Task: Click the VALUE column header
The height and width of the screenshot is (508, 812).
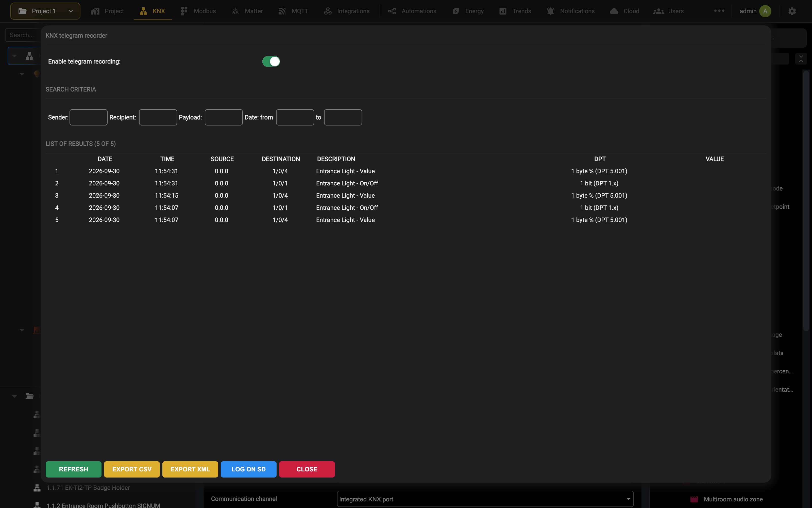Action: [715, 159]
